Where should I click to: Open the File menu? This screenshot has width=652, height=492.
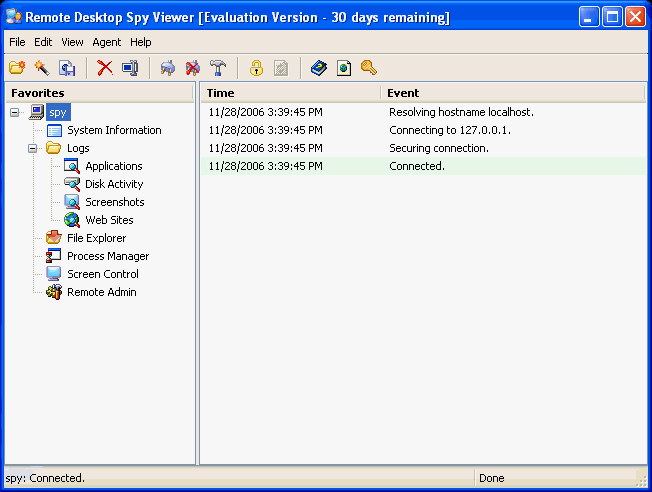coord(17,42)
